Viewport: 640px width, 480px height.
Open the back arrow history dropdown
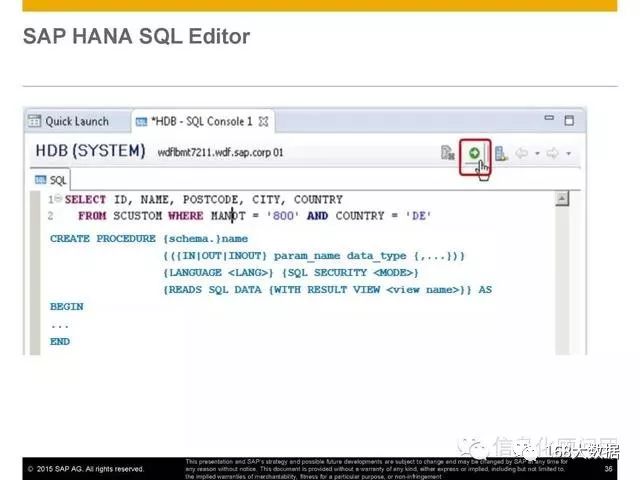pos(538,154)
